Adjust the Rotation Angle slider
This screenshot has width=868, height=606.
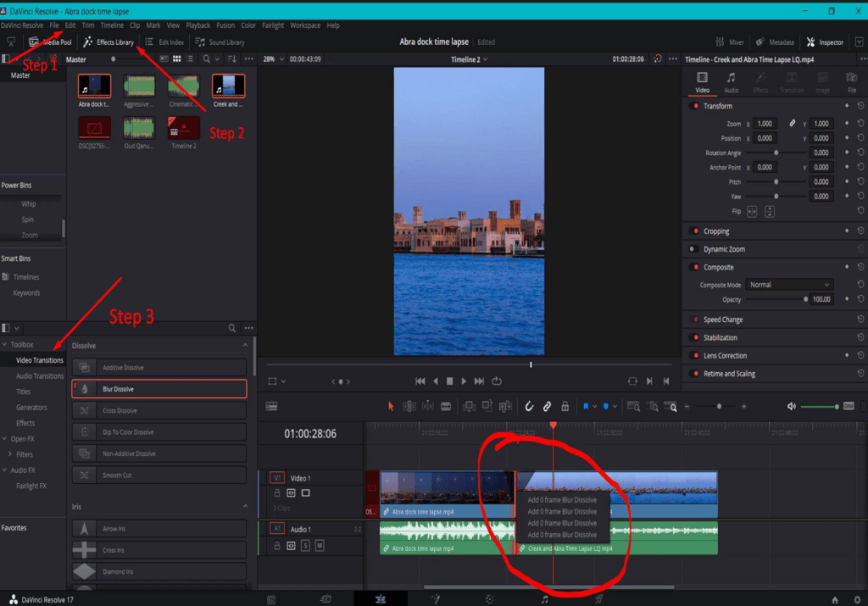click(x=776, y=153)
